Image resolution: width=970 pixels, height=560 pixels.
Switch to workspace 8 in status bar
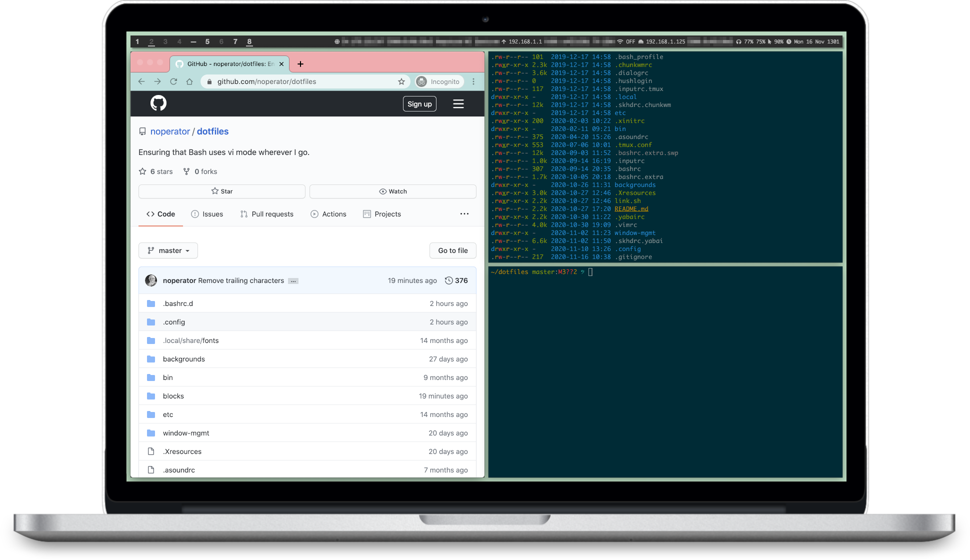pos(249,41)
